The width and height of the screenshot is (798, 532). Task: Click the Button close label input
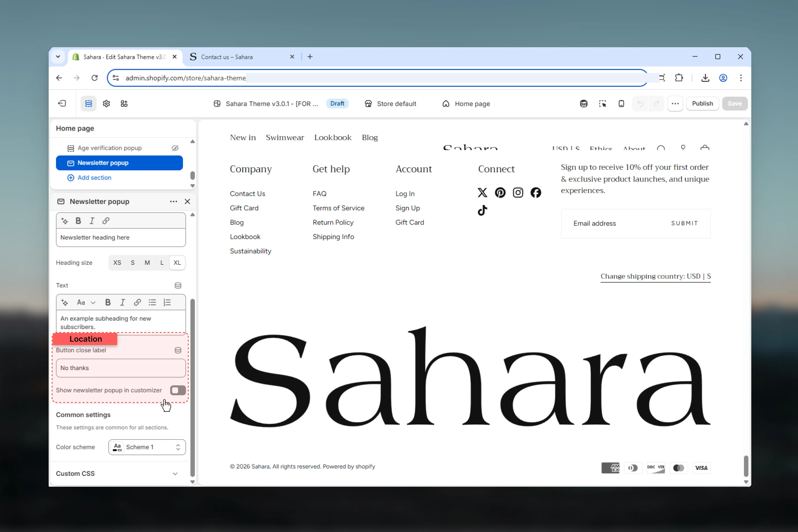[121, 368]
